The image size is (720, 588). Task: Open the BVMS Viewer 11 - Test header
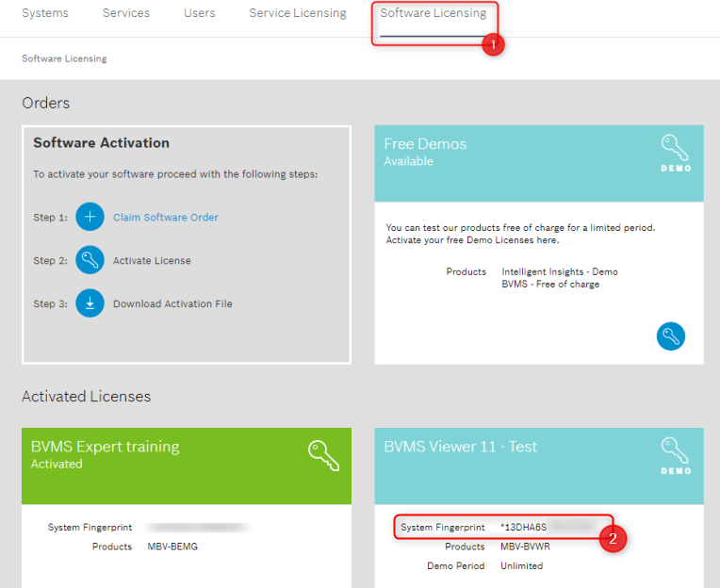point(460,447)
